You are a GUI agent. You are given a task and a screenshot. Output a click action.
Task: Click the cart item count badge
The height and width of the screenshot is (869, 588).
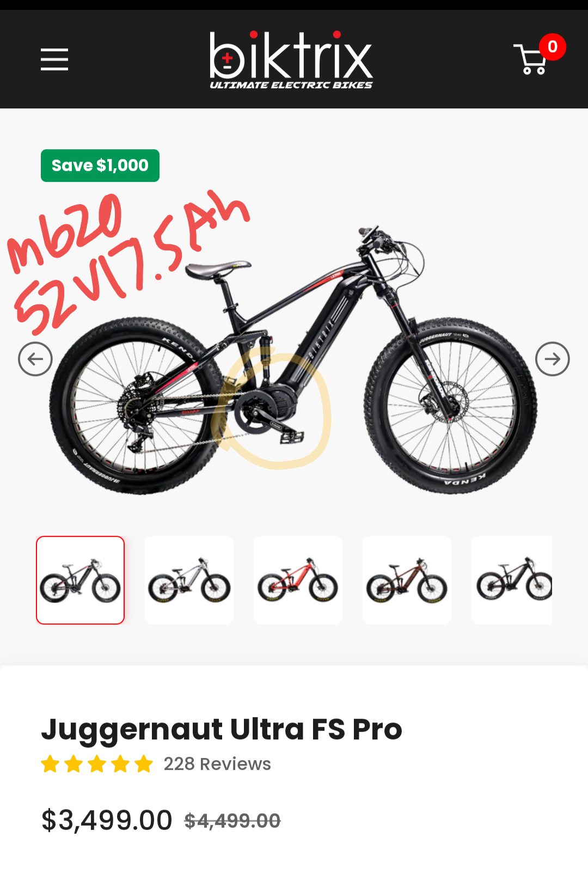click(x=553, y=47)
